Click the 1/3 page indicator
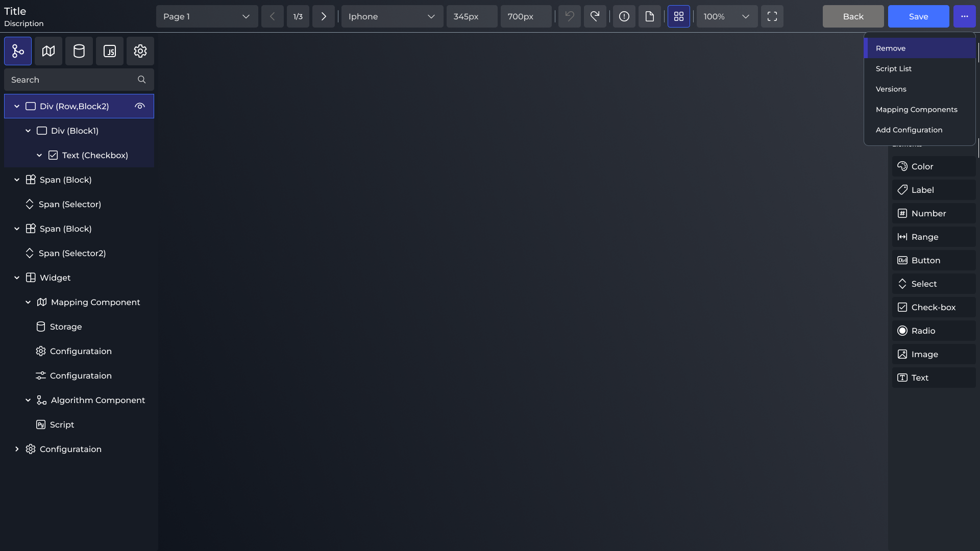Screen dimensions: 980x551 click(298, 16)
